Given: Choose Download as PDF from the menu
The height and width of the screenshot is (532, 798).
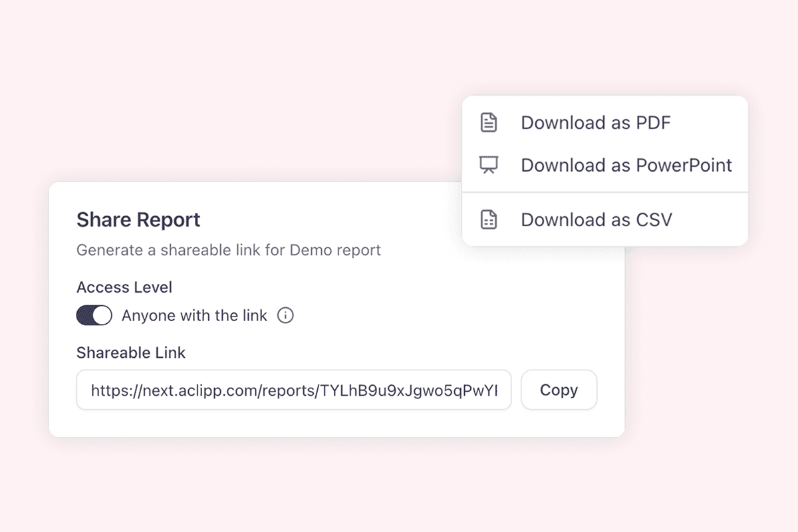Looking at the screenshot, I should 597,122.
